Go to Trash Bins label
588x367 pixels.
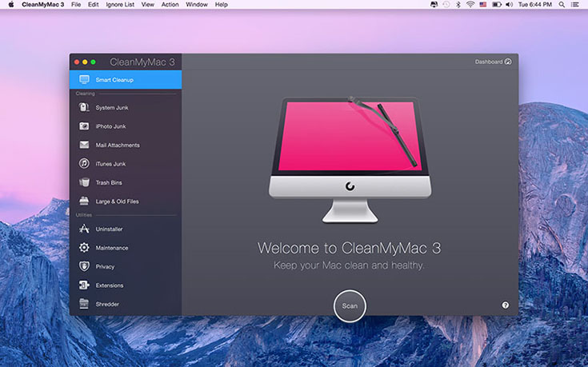[x=109, y=182]
